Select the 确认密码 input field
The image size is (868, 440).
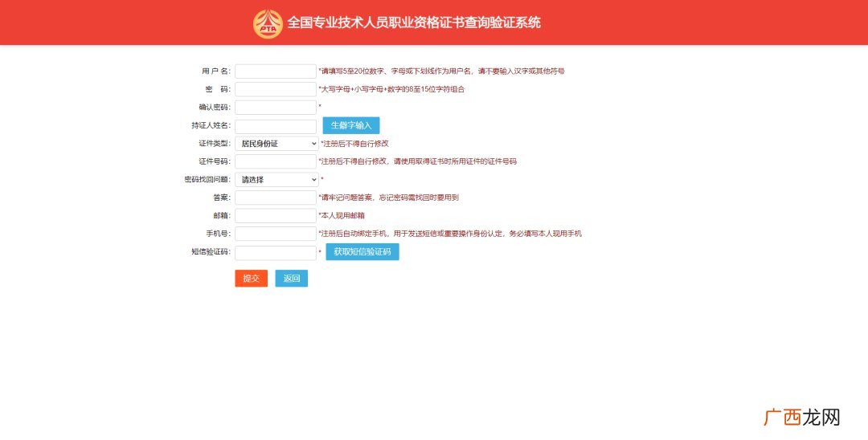(276, 108)
